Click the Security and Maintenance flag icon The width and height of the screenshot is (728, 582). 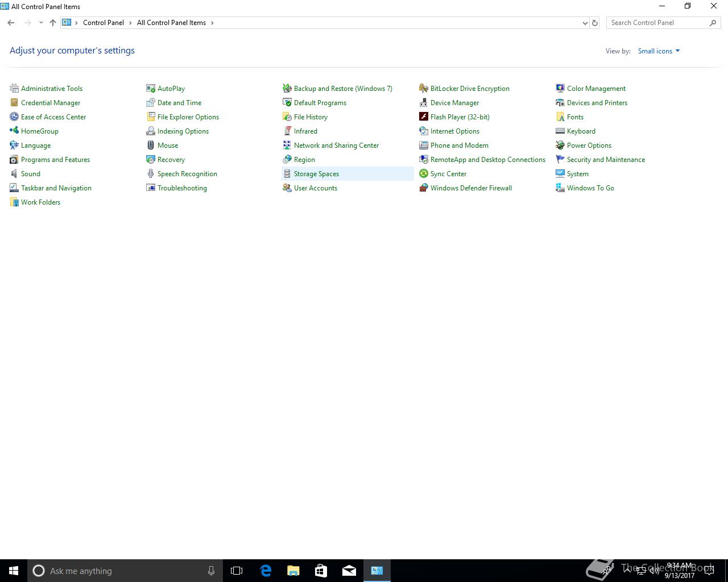pyautogui.click(x=560, y=160)
